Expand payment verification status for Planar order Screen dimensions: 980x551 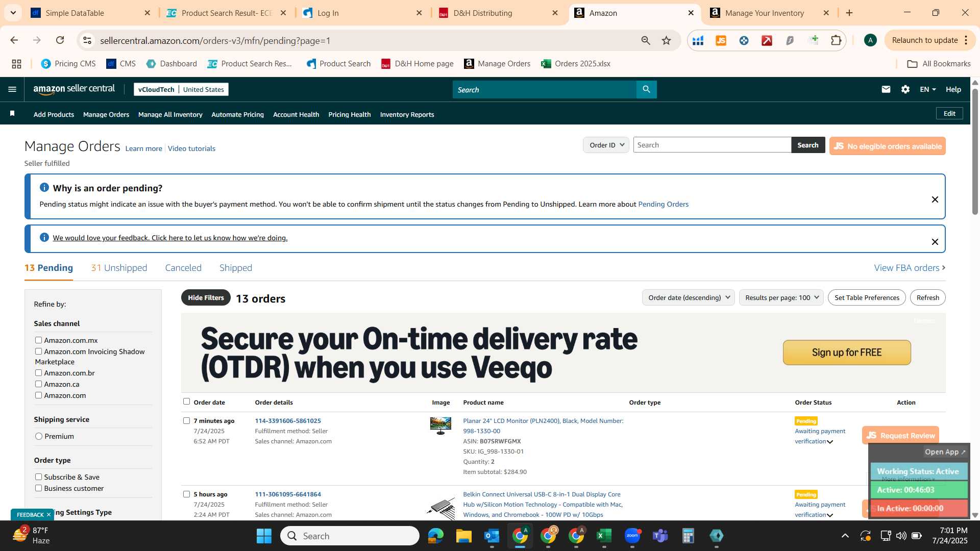tap(830, 442)
